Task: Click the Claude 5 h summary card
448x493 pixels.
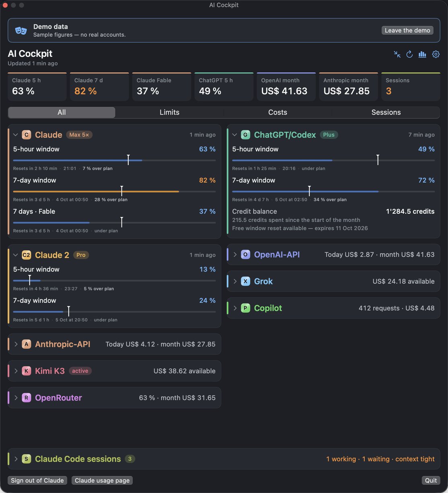Action: tap(37, 87)
